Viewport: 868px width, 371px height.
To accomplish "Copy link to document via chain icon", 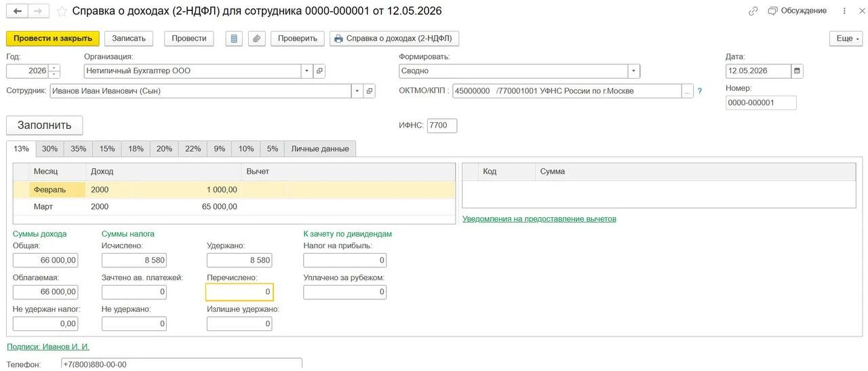I will point(753,11).
